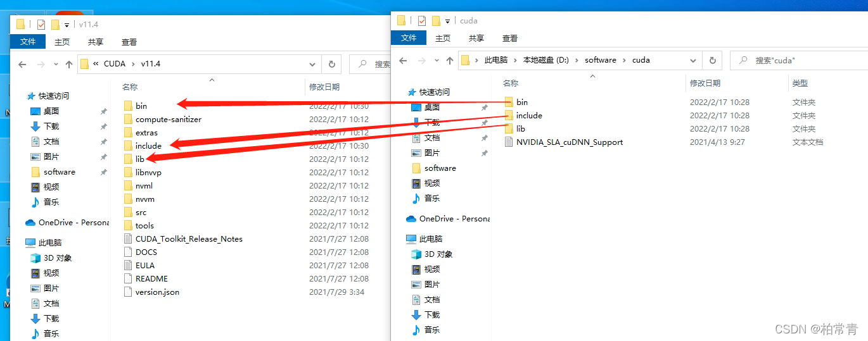Refresh the cuda folder view
Image resolution: width=868 pixels, height=341 pixels.
[712, 60]
